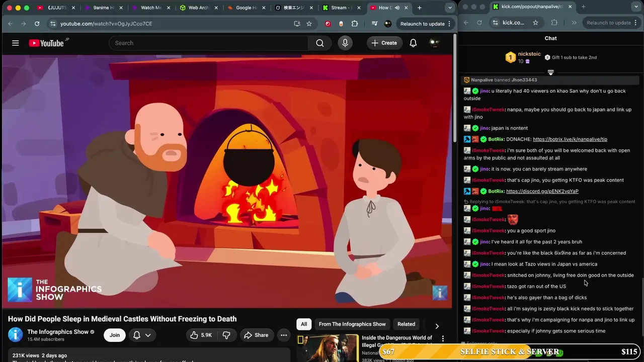
Task: Click The Infographics Show channel name
Action: 58,332
